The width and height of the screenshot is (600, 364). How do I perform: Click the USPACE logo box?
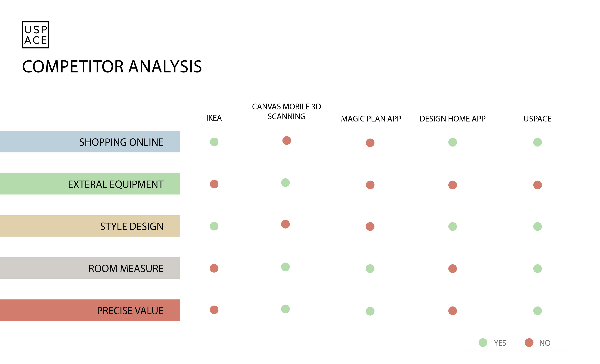(x=36, y=35)
